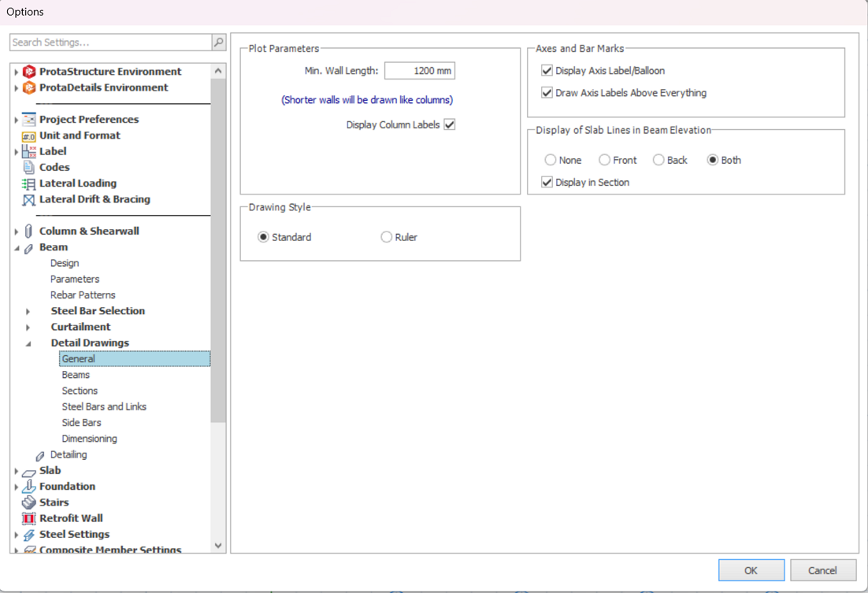Open the Steel Bars and Links page
Viewport: 868px width, 593px height.
click(x=104, y=407)
